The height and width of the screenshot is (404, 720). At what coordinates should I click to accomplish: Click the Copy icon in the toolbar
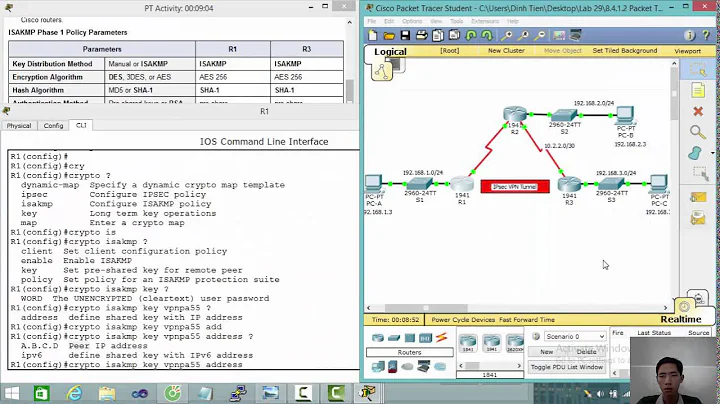click(x=438, y=35)
